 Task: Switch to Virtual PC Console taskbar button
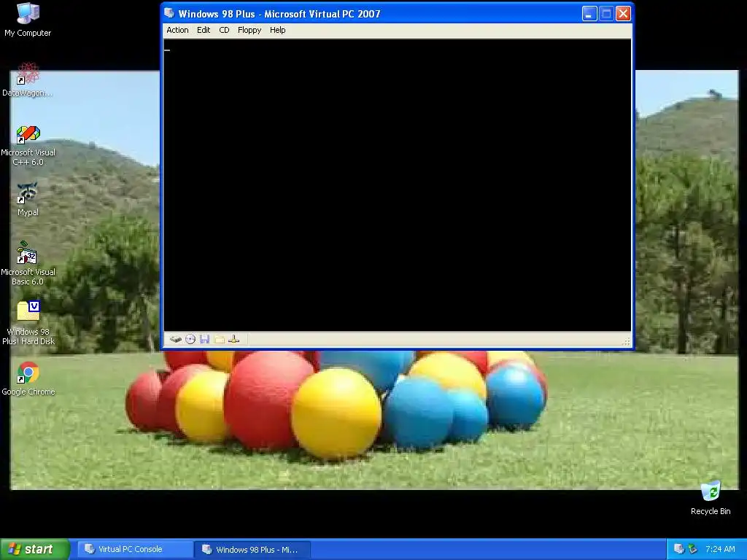click(135, 549)
